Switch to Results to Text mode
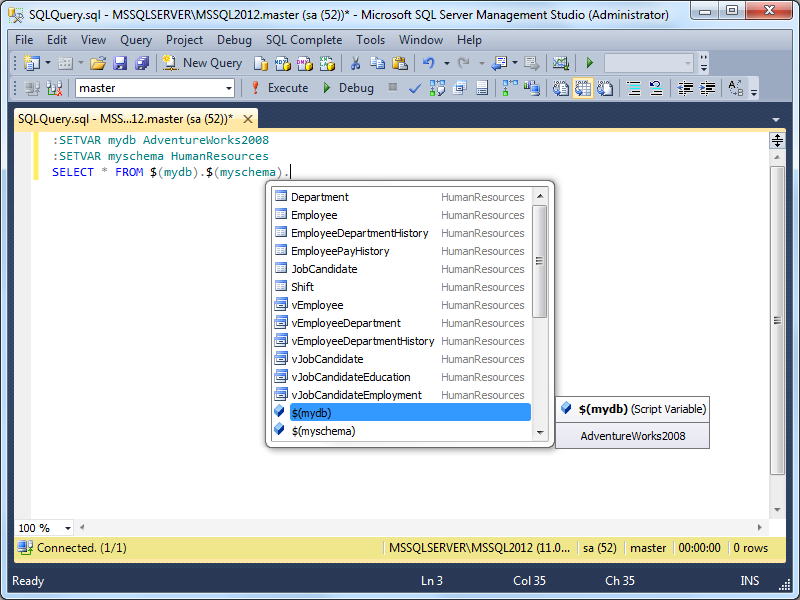800x600 pixels. [x=561, y=88]
